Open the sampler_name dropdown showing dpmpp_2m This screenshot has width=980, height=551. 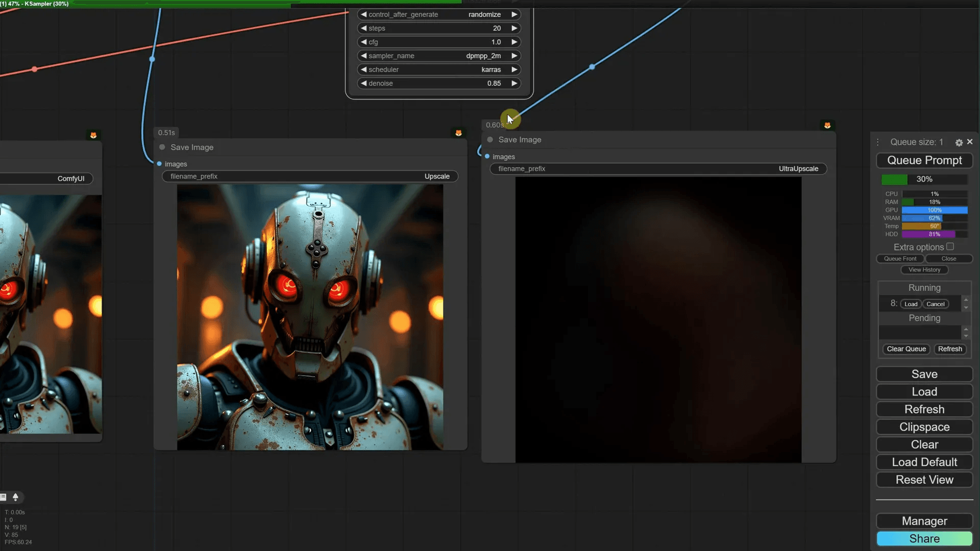point(439,56)
